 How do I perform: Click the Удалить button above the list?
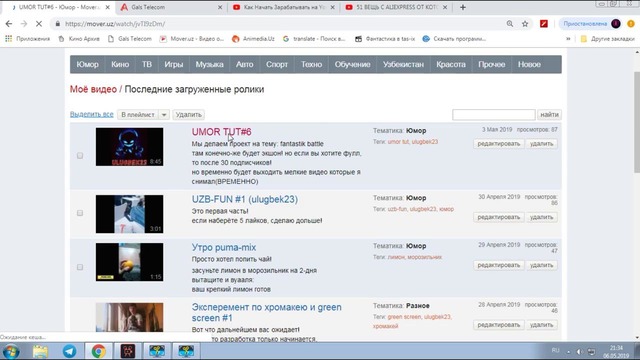click(189, 115)
